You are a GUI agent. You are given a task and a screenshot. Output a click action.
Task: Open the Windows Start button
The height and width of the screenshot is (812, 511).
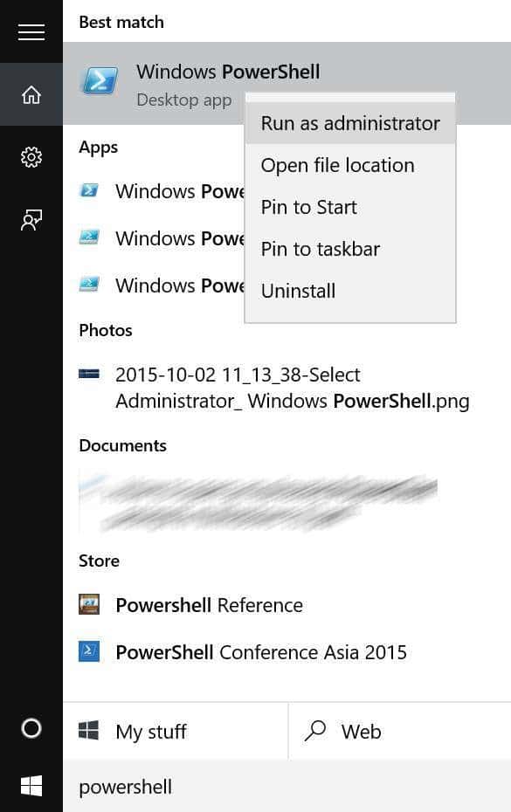(x=31, y=786)
